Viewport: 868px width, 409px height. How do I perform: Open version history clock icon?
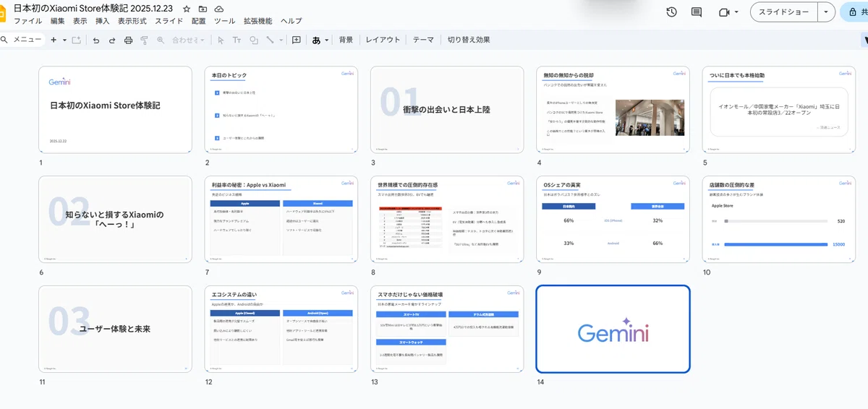(x=671, y=12)
